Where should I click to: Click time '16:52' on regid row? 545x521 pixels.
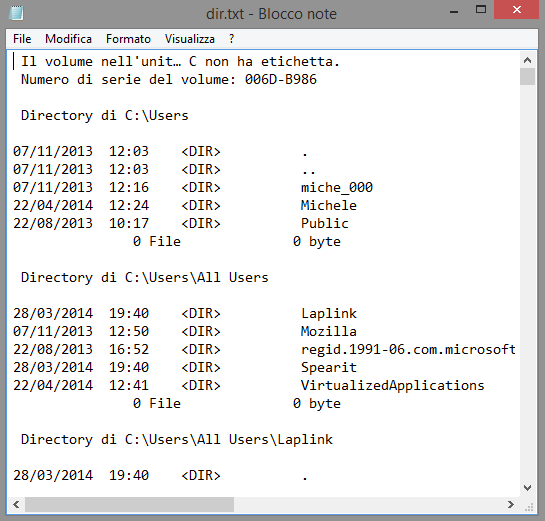129,350
